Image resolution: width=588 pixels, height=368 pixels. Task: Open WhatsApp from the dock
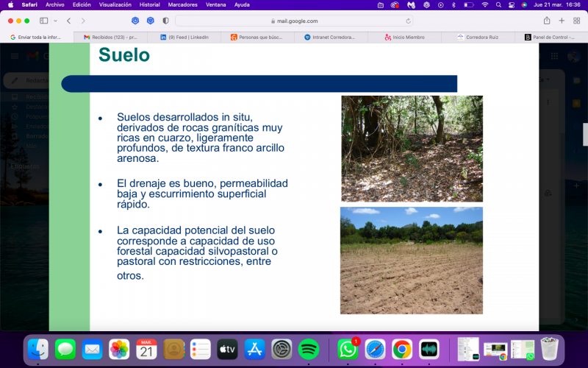point(348,349)
